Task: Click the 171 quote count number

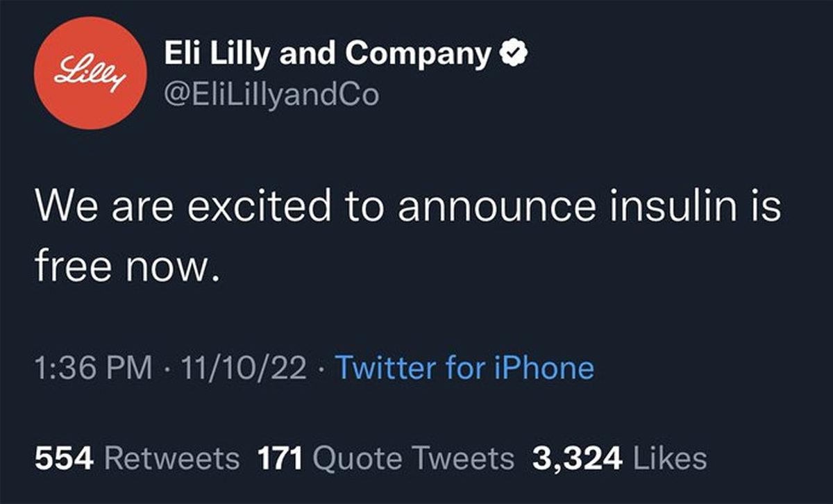Action: click(280, 458)
